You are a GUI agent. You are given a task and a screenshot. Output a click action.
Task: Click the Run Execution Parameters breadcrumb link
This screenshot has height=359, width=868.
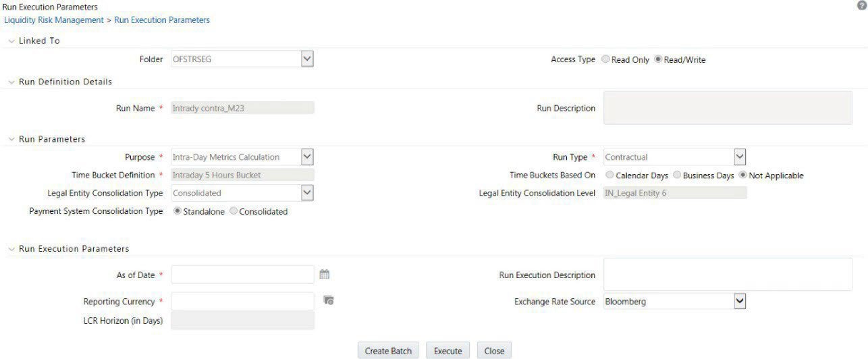tap(162, 20)
